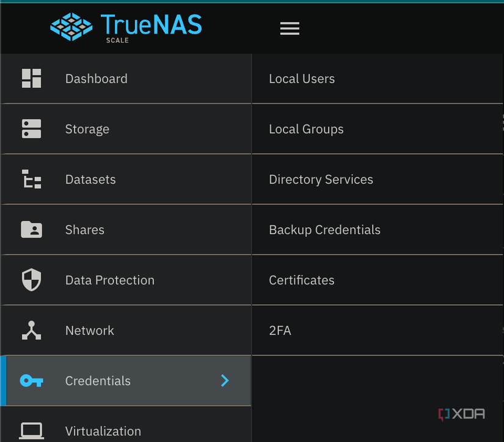Select the Datasets menu label
The width and height of the screenshot is (504, 442).
click(x=90, y=179)
